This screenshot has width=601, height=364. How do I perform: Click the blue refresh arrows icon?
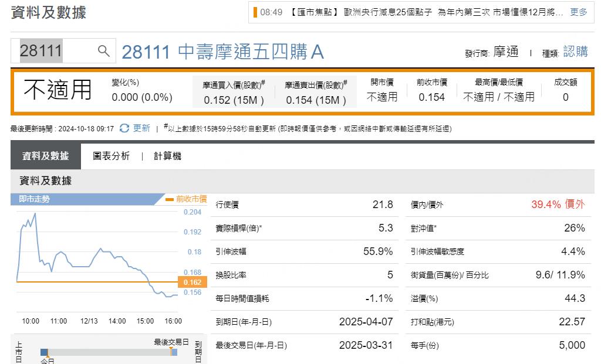pyautogui.click(x=124, y=128)
